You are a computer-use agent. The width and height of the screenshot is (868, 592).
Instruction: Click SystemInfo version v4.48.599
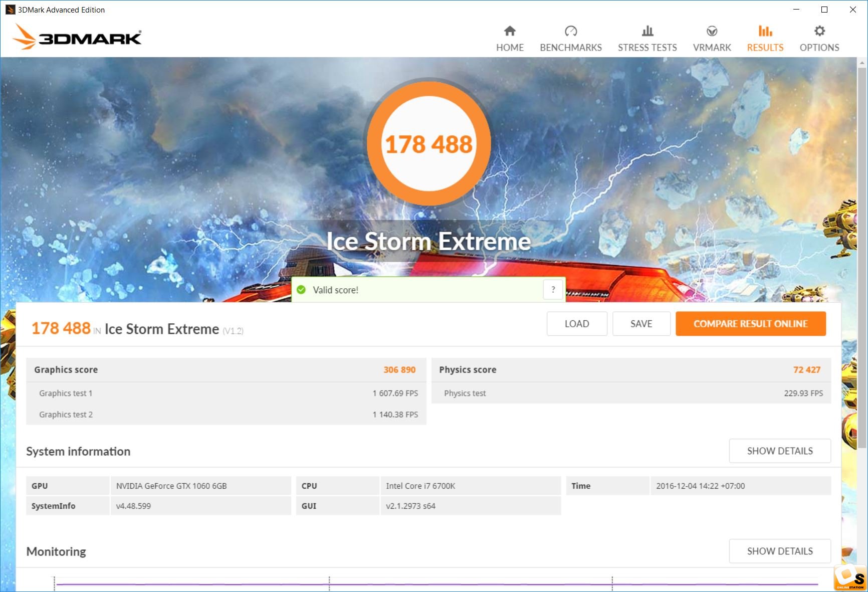[x=133, y=506]
